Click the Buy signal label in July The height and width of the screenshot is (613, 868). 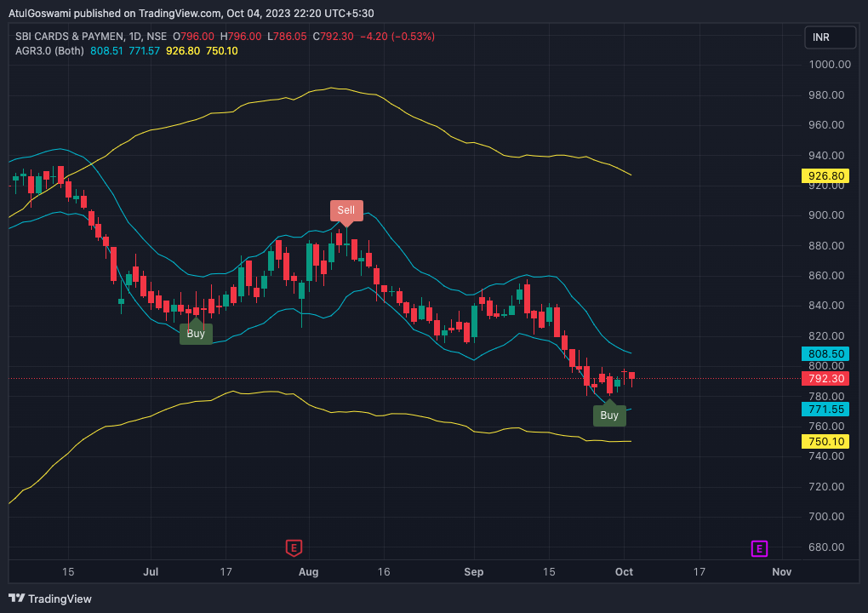click(196, 334)
